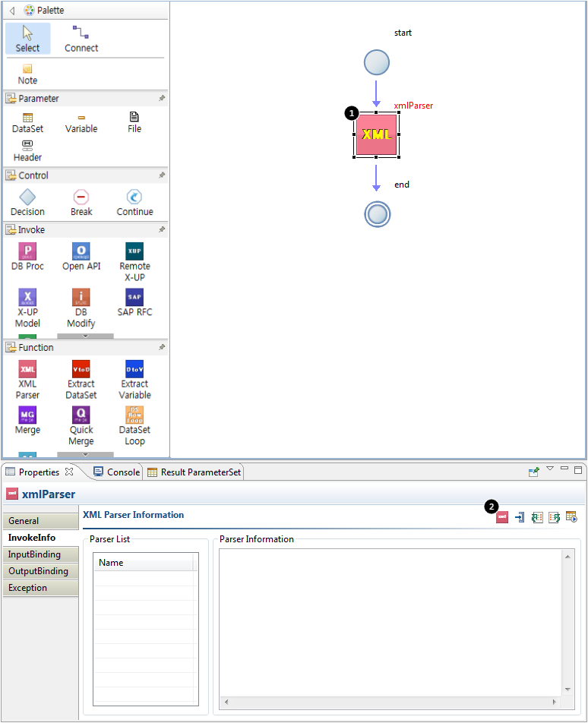Close the Properties tab
588x723 pixels.
pyautogui.click(x=69, y=471)
